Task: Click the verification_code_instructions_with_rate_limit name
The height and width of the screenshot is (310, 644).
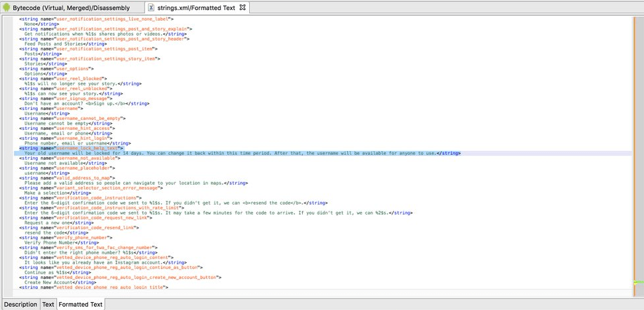Action: [x=118, y=208]
